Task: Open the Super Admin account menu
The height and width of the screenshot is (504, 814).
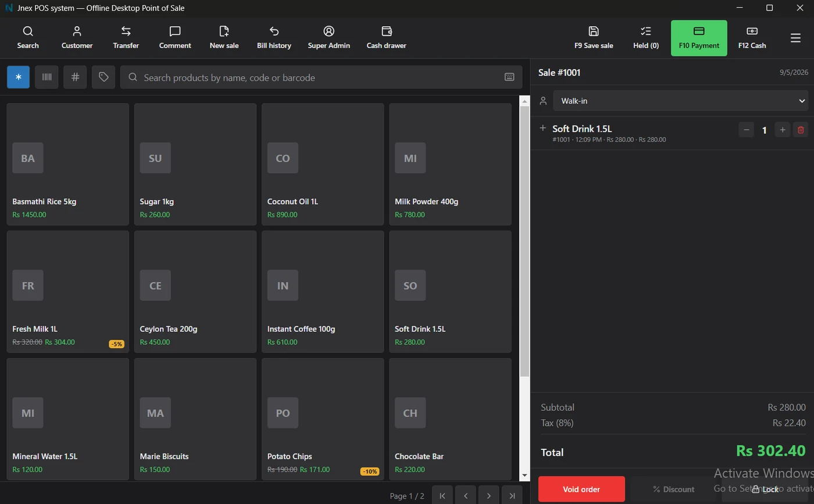Action: [x=329, y=38]
